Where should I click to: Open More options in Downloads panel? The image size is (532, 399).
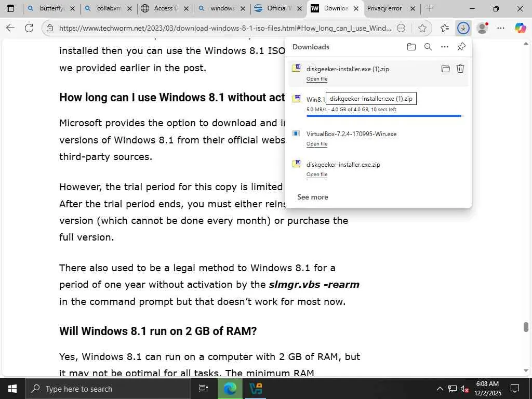click(x=445, y=47)
